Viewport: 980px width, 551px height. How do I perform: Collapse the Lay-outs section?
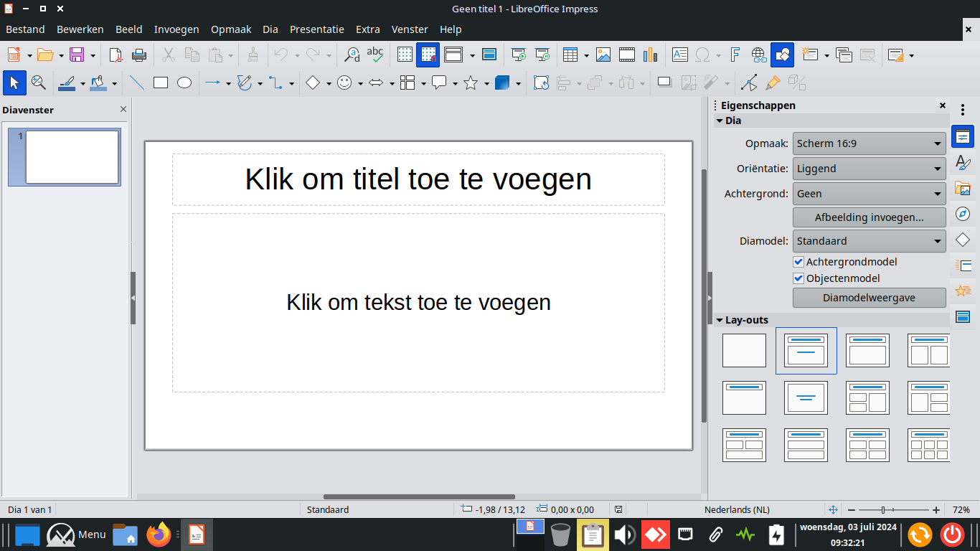[x=720, y=320]
